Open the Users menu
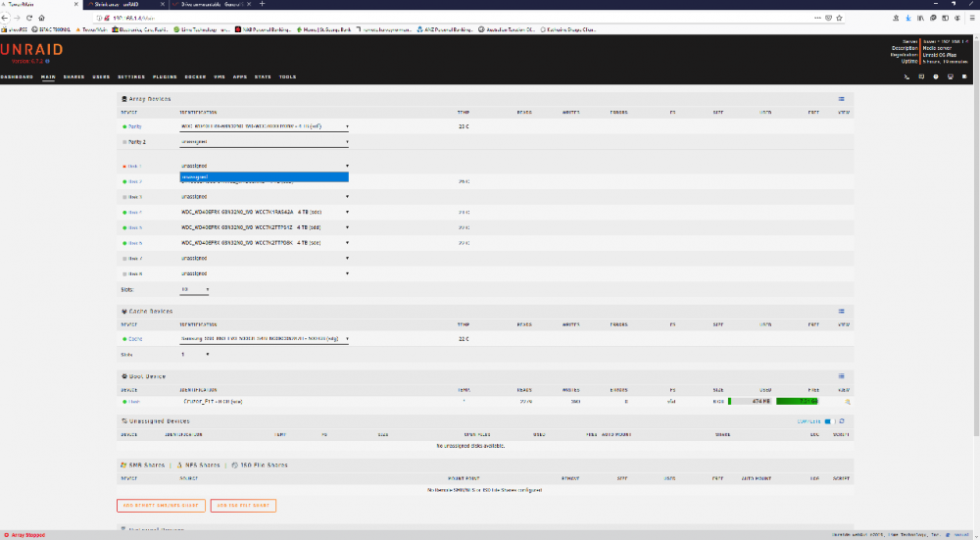The image size is (980, 540). coord(101,76)
